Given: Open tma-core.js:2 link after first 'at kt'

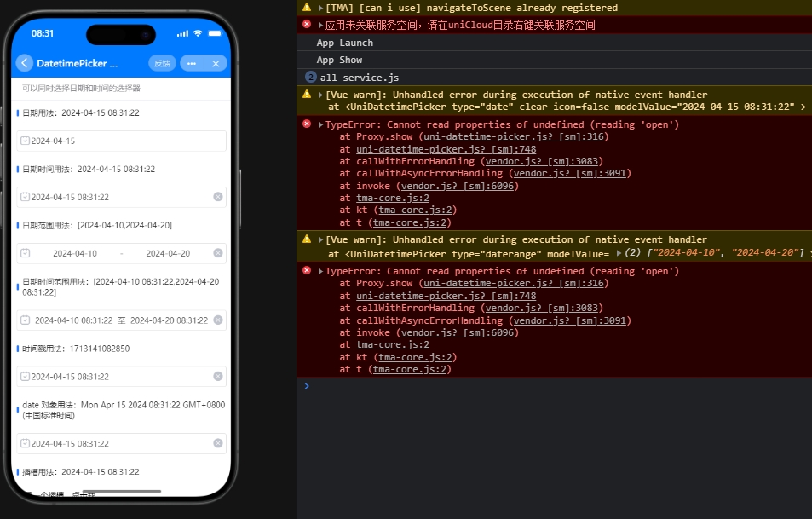Looking at the screenshot, I should [415, 210].
